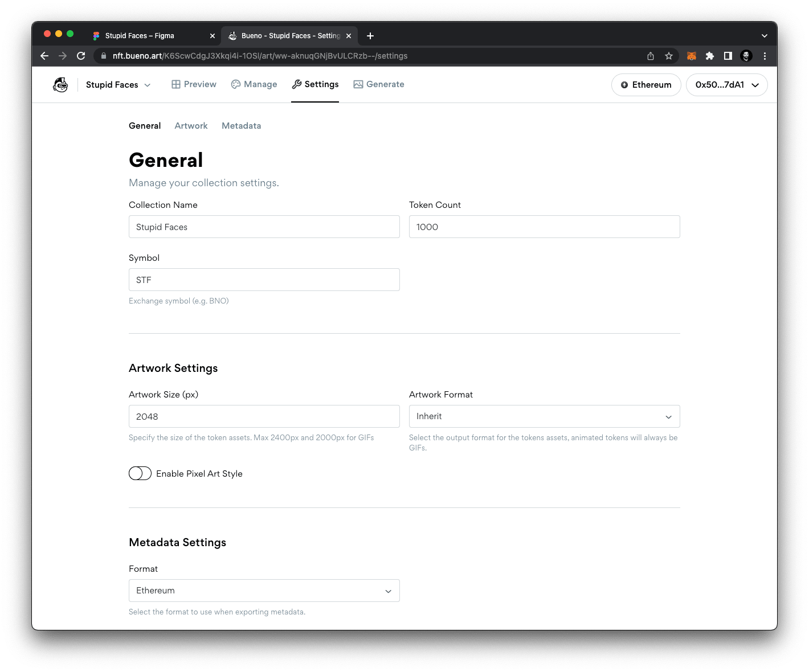Open the Artwork Format Inherit dropdown
Screen dimensions: 809x672
545,416
